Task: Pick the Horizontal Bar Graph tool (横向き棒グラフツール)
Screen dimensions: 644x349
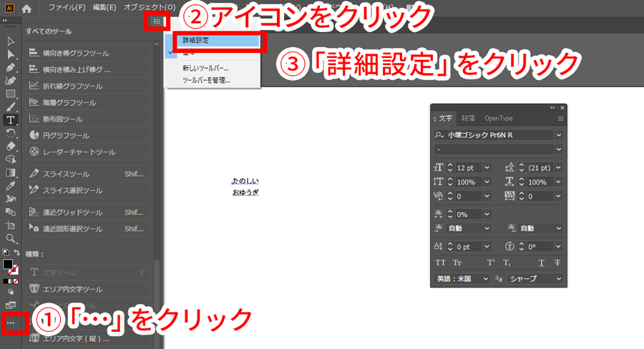Action: point(88,53)
